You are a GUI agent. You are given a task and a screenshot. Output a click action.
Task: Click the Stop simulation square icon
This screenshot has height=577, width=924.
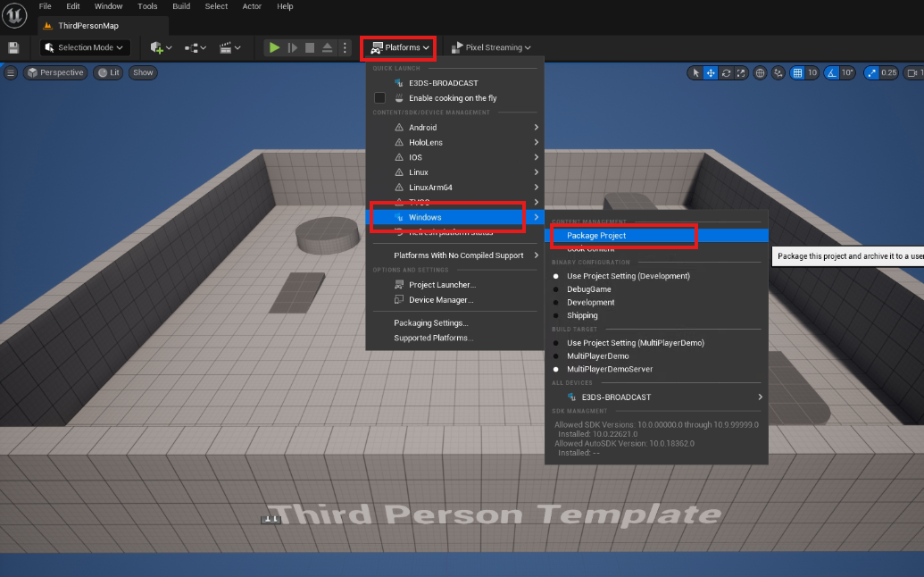(x=310, y=47)
